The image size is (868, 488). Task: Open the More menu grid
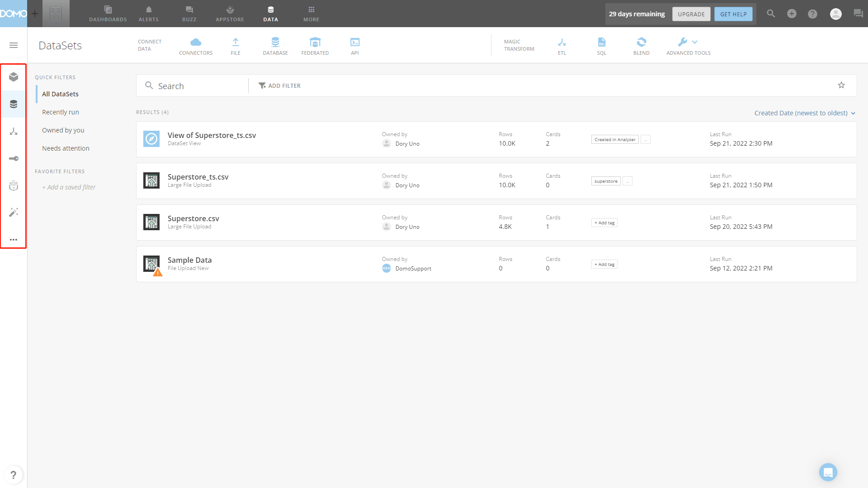click(311, 14)
